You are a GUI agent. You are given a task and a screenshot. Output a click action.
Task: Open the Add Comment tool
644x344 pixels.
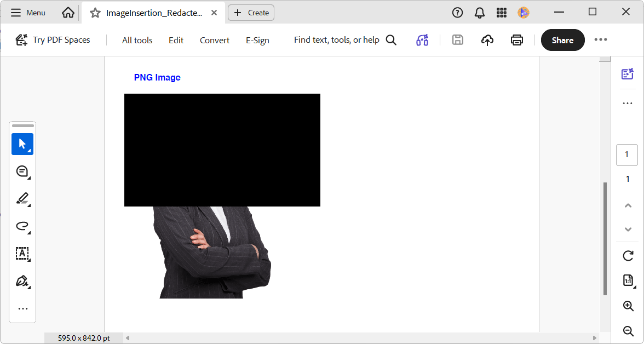tap(22, 171)
